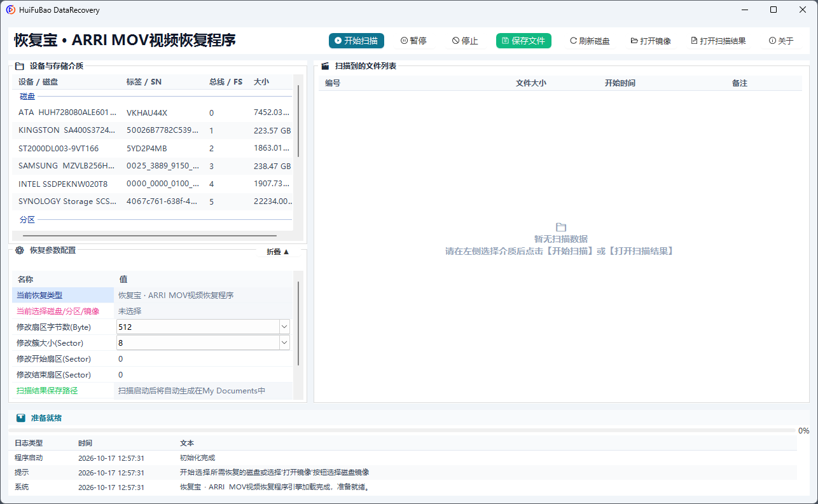818x504 pixels.
Task: Select the 扫描结果保存路径 row
Action: pyautogui.click(x=153, y=390)
